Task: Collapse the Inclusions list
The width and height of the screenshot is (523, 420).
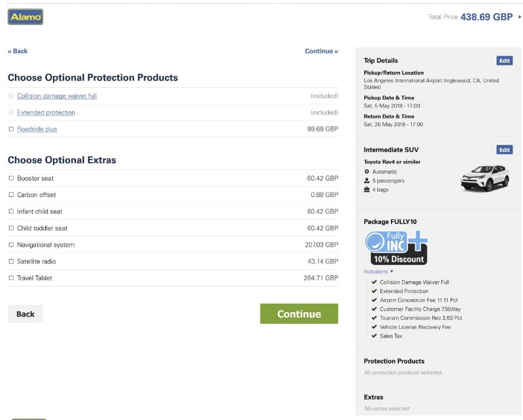Action: point(379,271)
